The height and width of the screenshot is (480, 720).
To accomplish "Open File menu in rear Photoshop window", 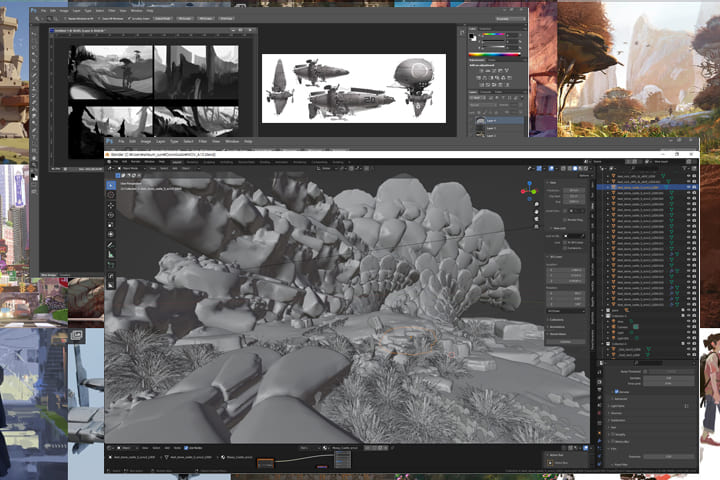I will click(x=43, y=11).
